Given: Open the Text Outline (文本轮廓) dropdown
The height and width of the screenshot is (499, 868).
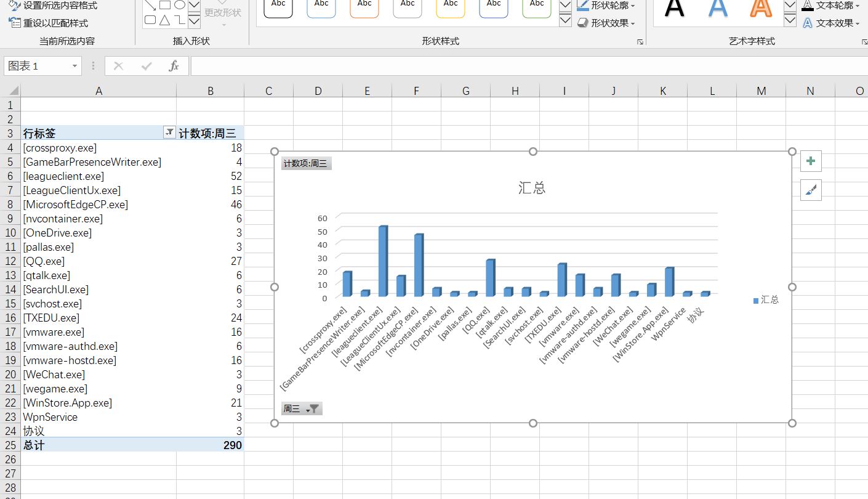Looking at the screenshot, I should click(831, 6).
